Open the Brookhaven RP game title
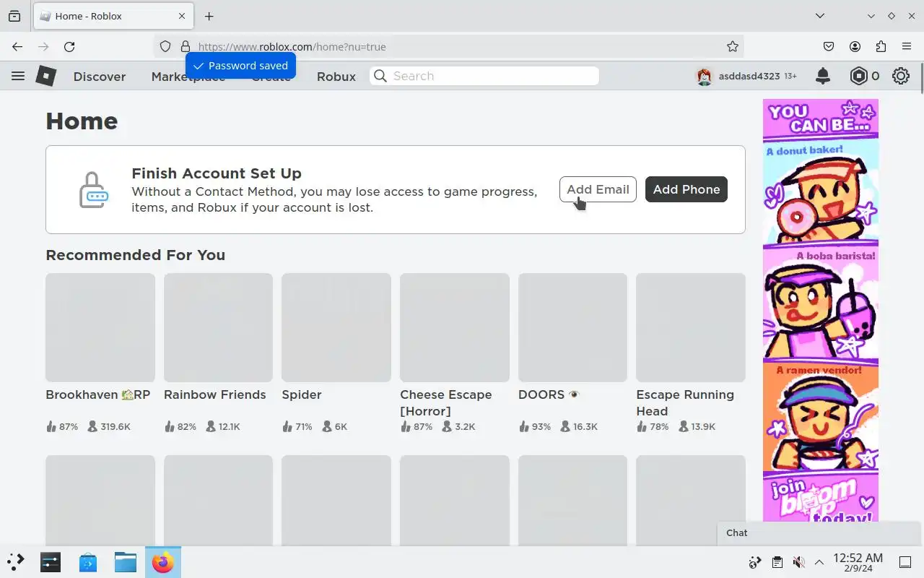The image size is (924, 578). coord(98,394)
